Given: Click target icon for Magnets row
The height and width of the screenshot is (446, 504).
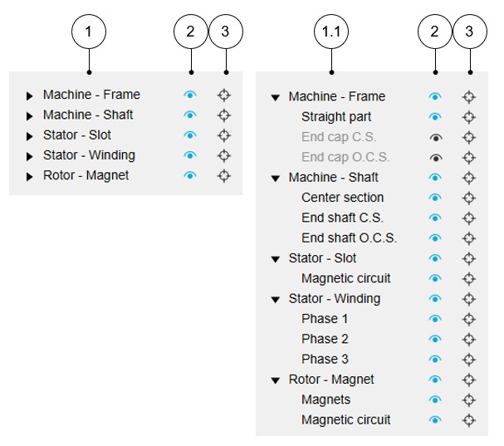Looking at the screenshot, I should click(x=469, y=399).
